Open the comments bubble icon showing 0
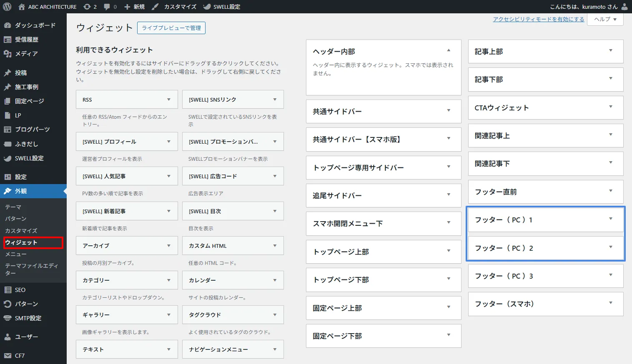The image size is (632, 364). tap(107, 7)
